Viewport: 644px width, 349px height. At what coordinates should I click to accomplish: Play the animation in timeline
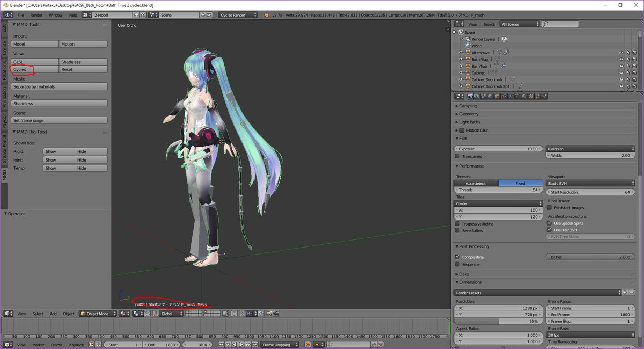(241, 345)
